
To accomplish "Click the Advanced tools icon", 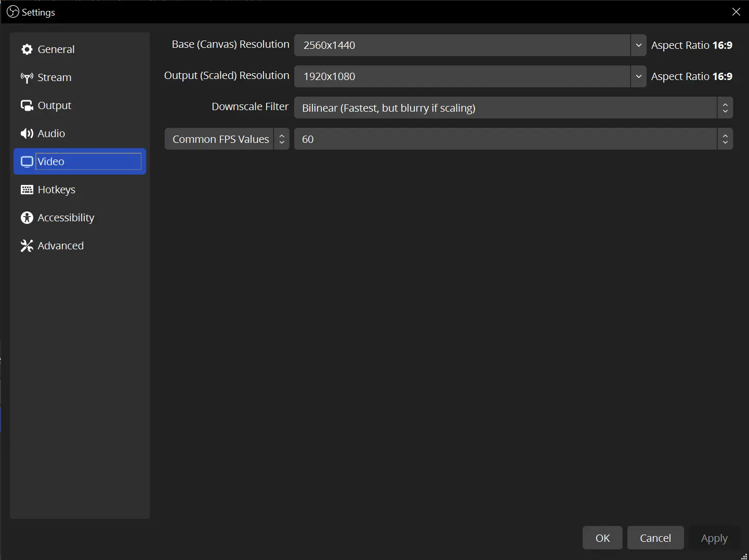I will pyautogui.click(x=27, y=246).
